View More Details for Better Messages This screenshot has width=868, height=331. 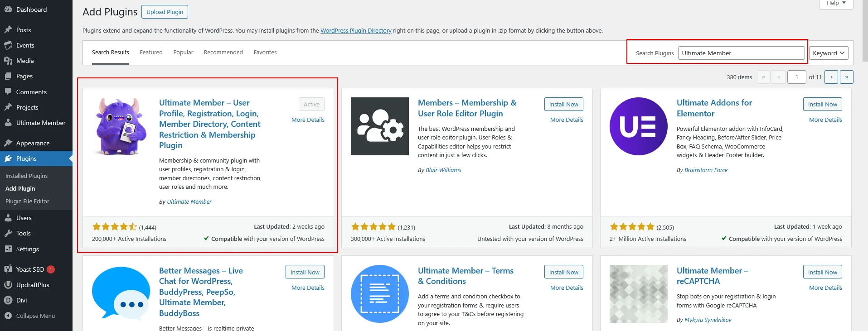click(x=308, y=288)
